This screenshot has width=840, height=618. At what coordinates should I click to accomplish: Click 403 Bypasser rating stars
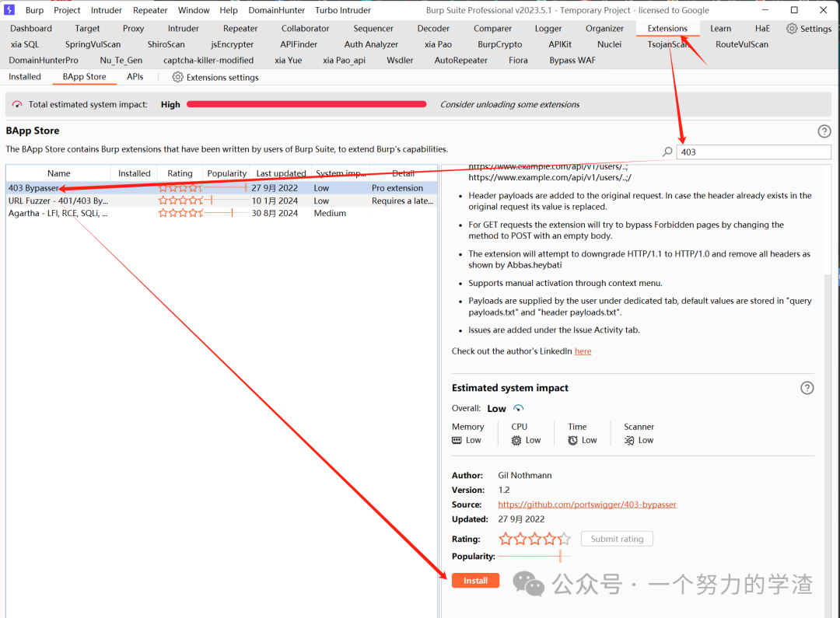(180, 188)
